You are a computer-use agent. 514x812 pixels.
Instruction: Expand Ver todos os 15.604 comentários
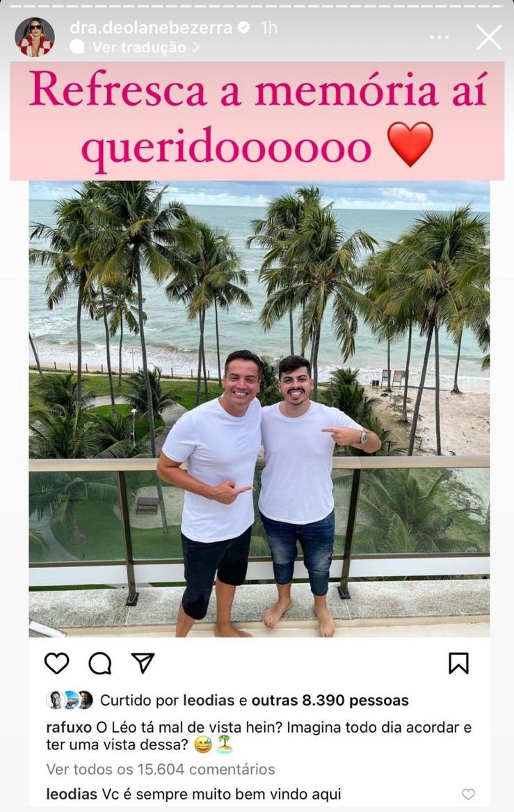(x=161, y=769)
